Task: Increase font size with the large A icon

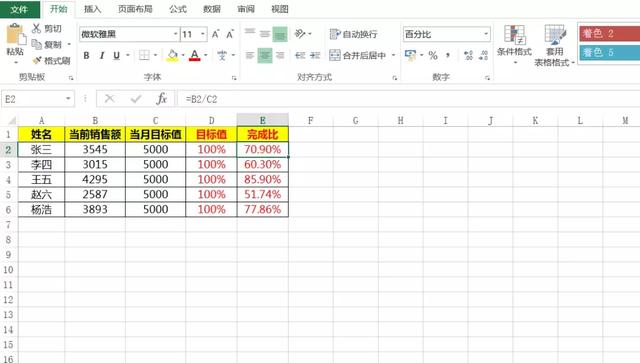Action: click(216, 34)
